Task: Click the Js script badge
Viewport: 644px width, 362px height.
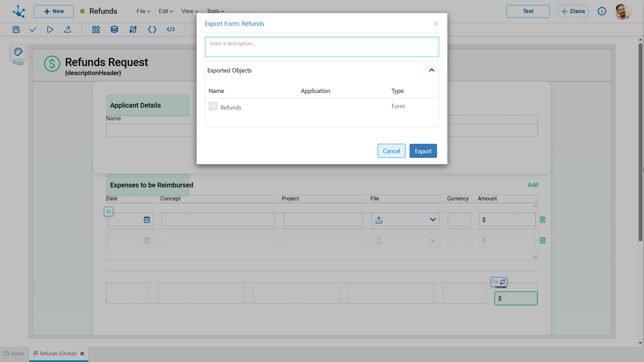Action: tap(108, 212)
